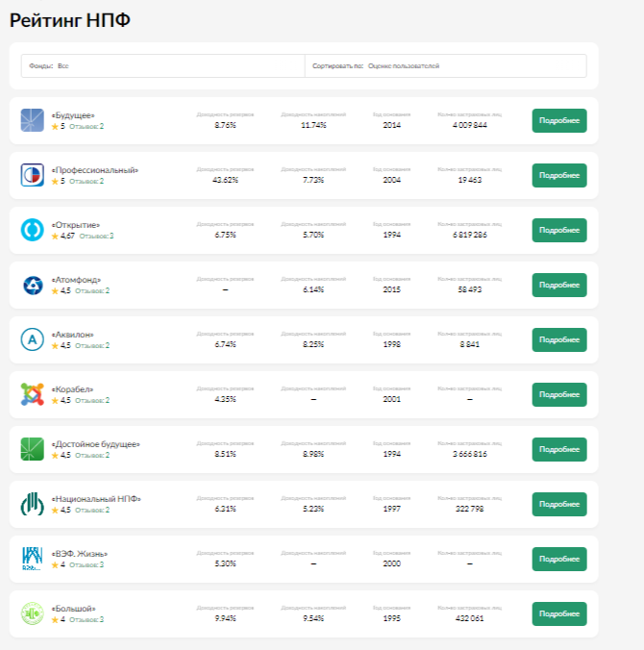644x650 pixels.
Task: Click Подробнее for «Большой»
Action: [559, 613]
